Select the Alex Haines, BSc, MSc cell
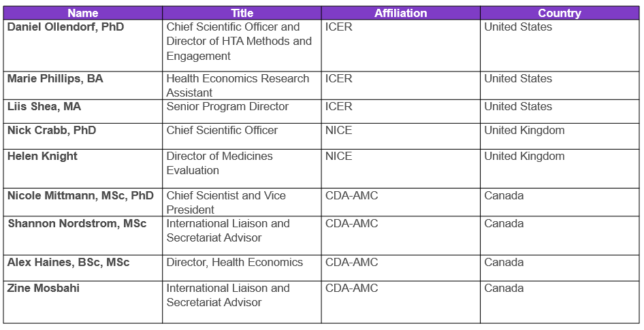Image resolution: width=644 pixels, height=330 pixels. pos(69,263)
